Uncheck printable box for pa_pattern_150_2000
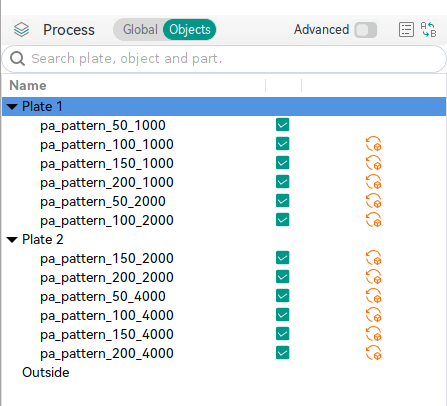447x406 pixels. (x=282, y=258)
